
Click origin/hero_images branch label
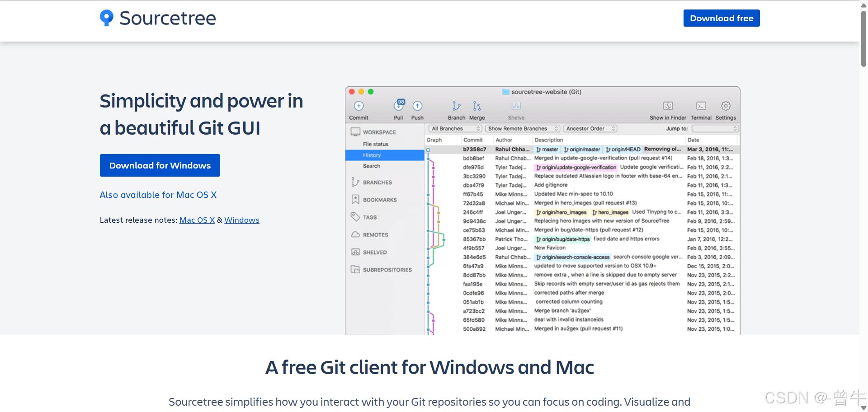tap(561, 212)
